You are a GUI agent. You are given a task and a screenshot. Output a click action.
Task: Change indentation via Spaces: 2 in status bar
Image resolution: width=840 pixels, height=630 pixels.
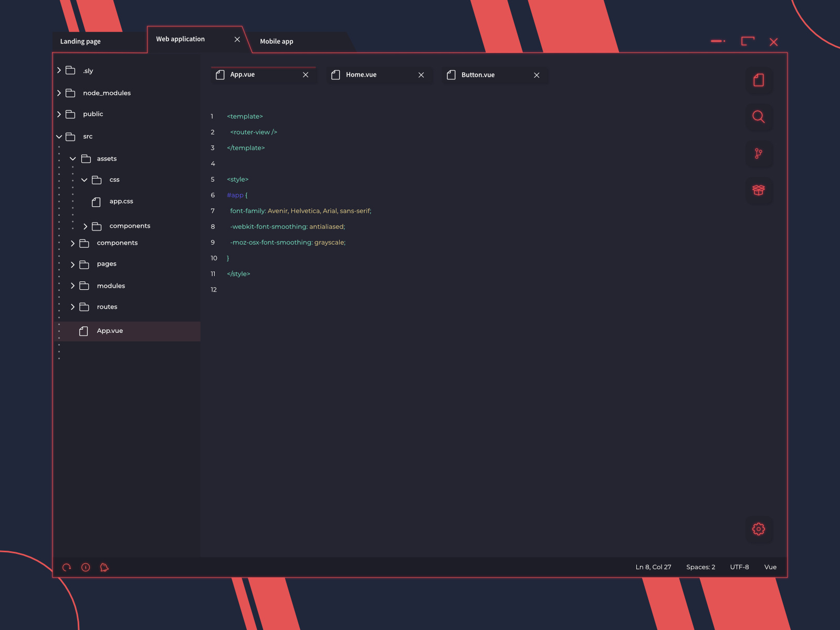[x=700, y=567]
